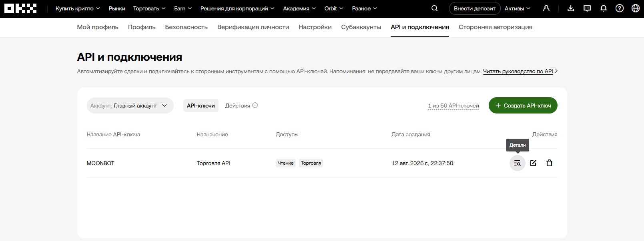Click the Чтение permission tag
644x241 pixels.
(x=286, y=163)
